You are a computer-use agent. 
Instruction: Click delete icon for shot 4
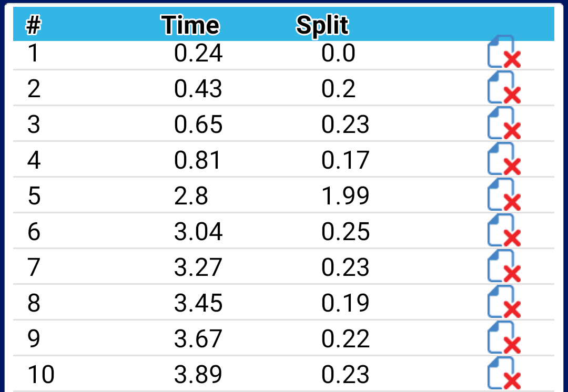coord(504,159)
